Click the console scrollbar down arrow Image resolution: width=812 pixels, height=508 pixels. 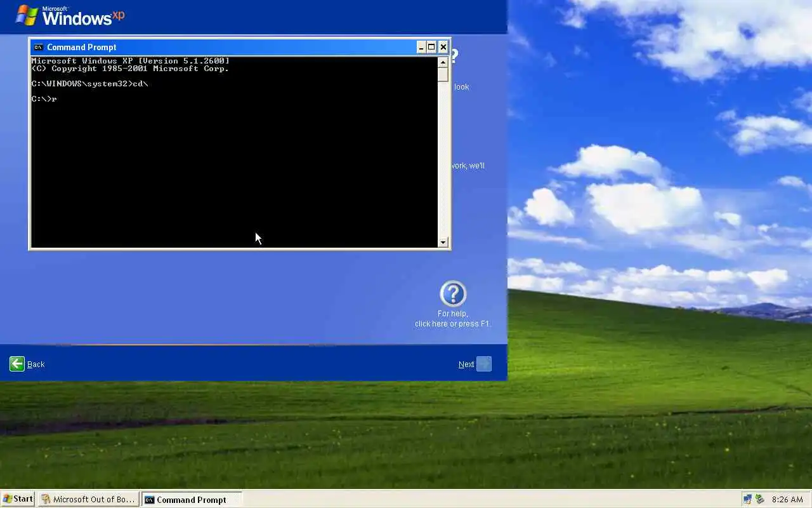[443, 242]
